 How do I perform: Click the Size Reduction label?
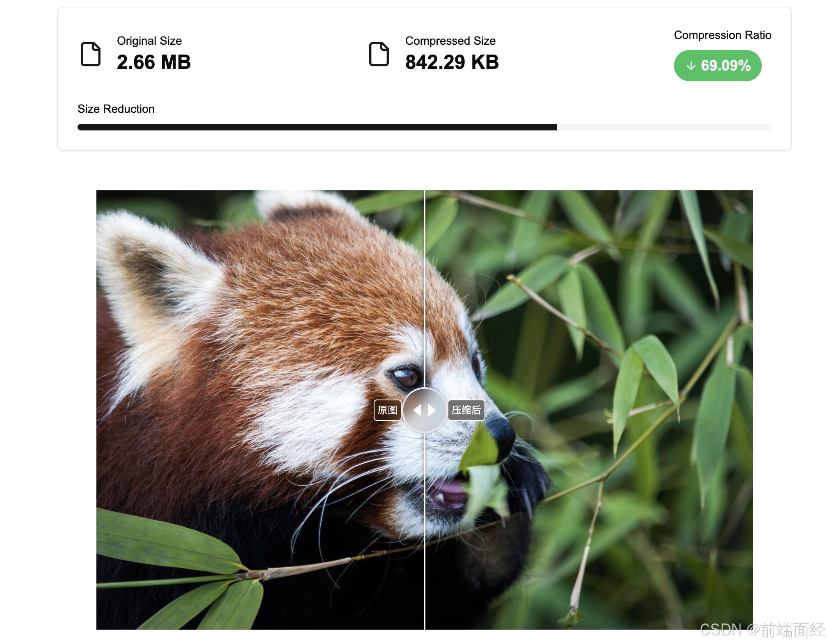tap(116, 109)
